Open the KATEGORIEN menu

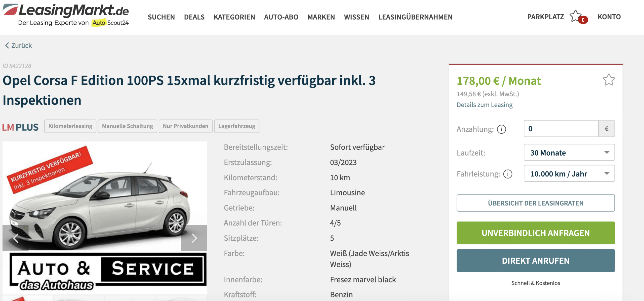[234, 17]
